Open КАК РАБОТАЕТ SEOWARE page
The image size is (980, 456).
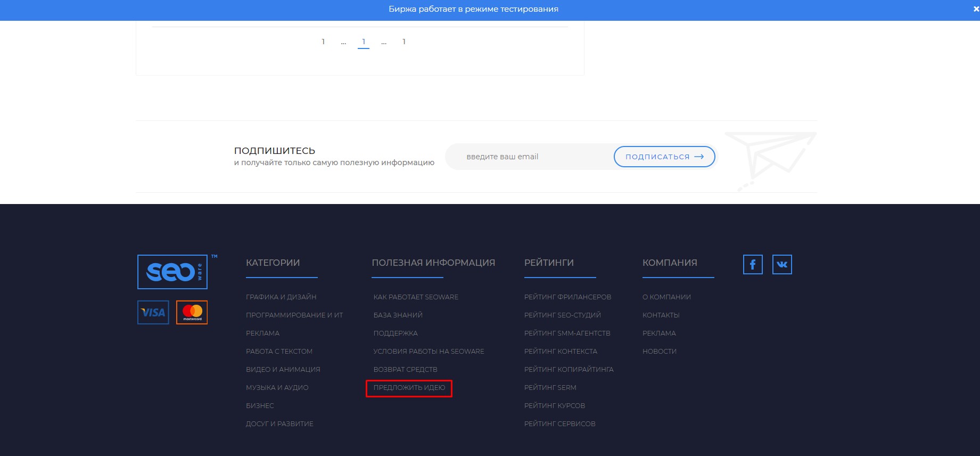[416, 297]
